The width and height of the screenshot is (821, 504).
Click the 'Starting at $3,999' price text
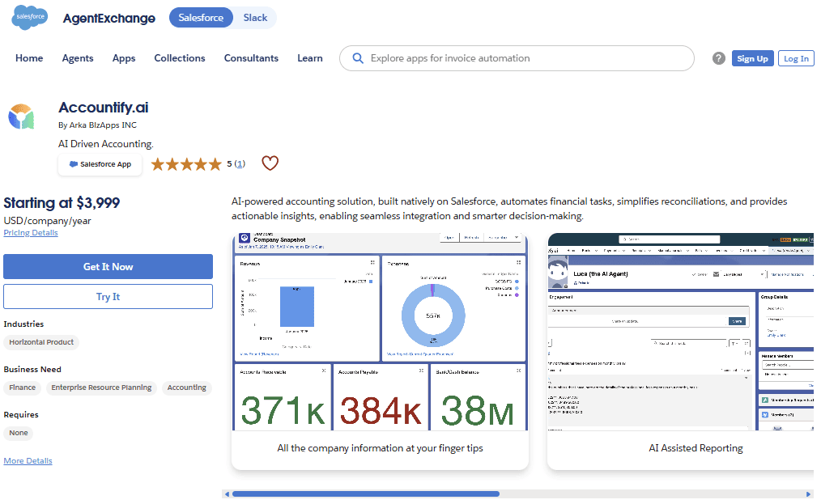62,202
